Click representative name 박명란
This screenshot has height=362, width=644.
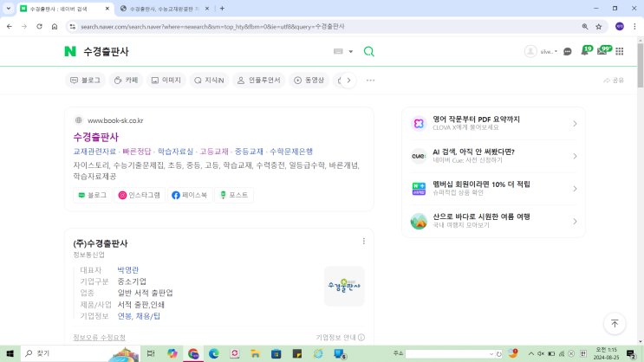(x=128, y=270)
